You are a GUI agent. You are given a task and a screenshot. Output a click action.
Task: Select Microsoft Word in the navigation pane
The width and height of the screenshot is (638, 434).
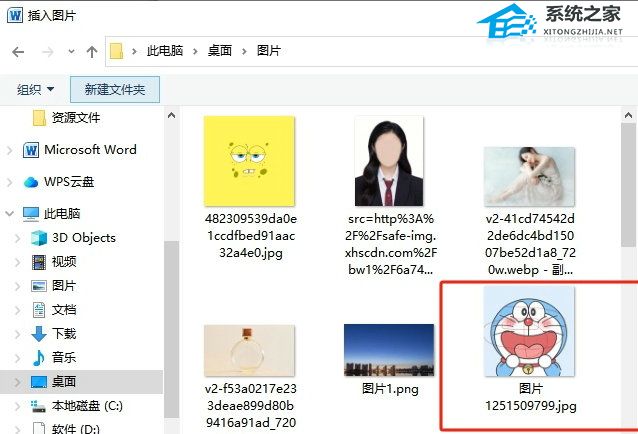coord(90,150)
